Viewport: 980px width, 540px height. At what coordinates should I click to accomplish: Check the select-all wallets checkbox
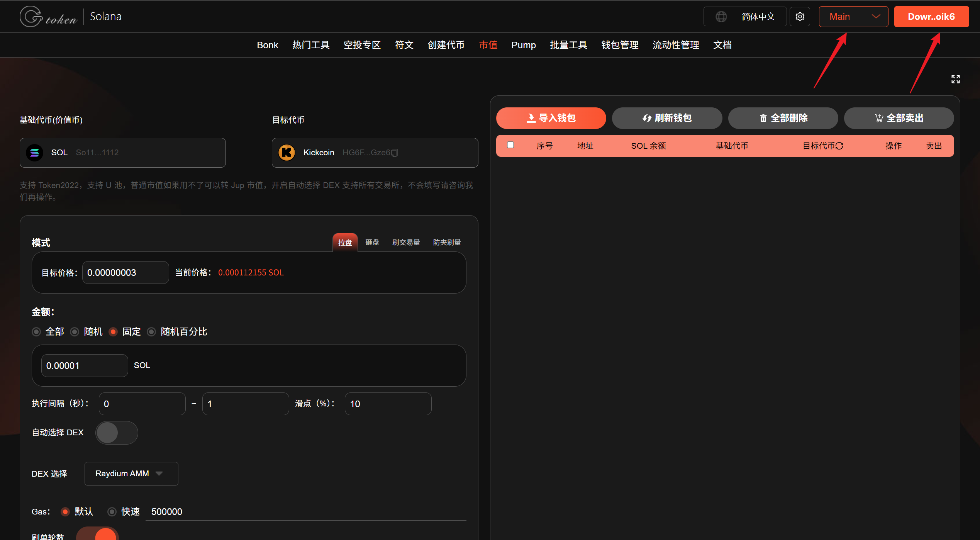[x=510, y=145]
